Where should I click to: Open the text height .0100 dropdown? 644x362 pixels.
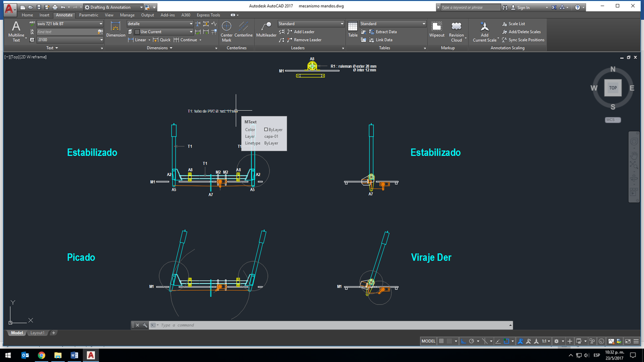coord(70,40)
